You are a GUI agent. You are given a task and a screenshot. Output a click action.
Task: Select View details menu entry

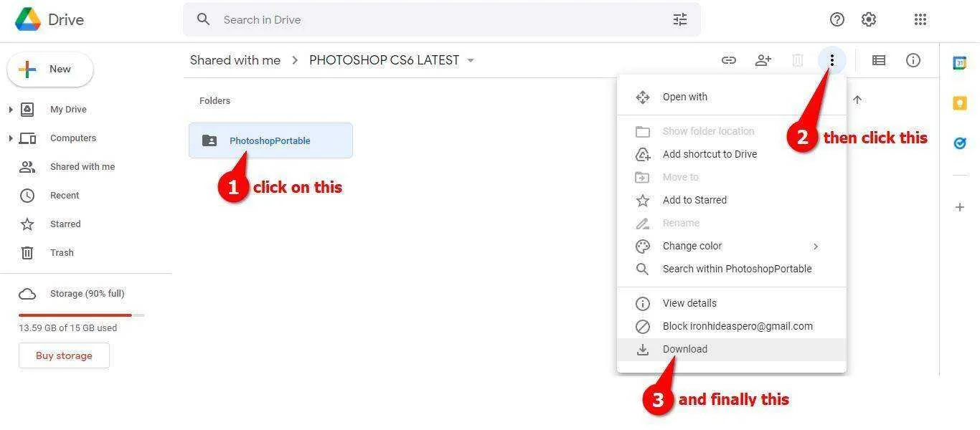pyautogui.click(x=732, y=303)
